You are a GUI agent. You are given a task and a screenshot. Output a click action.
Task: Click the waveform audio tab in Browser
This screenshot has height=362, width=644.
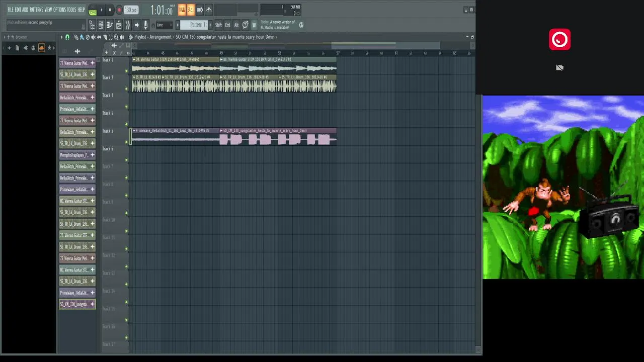(10, 48)
